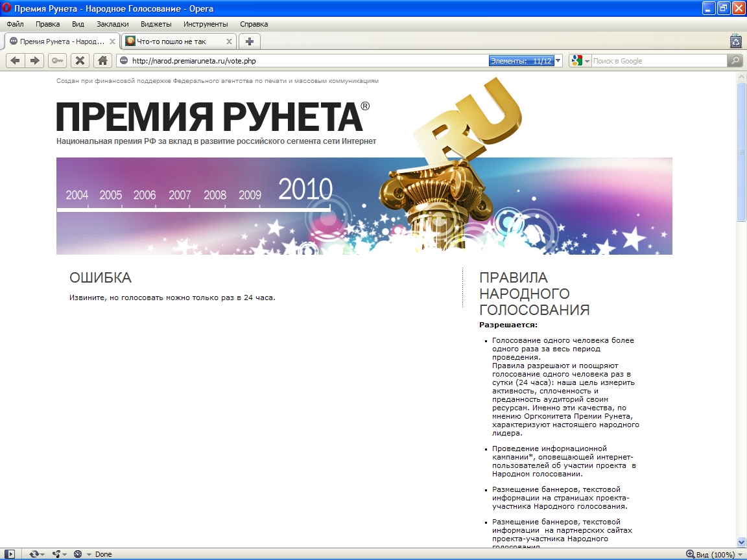Click the 2006 year link in banner
Image resolution: width=747 pixels, height=560 pixels.
[145, 194]
